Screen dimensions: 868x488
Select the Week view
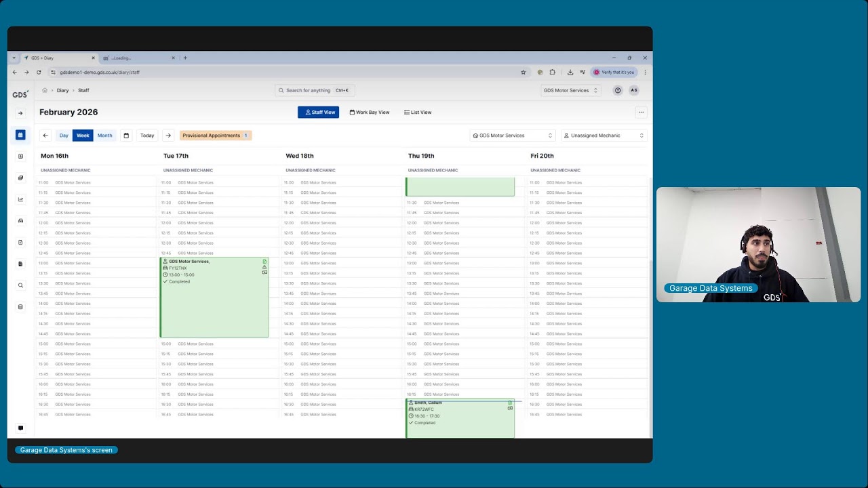(83, 136)
